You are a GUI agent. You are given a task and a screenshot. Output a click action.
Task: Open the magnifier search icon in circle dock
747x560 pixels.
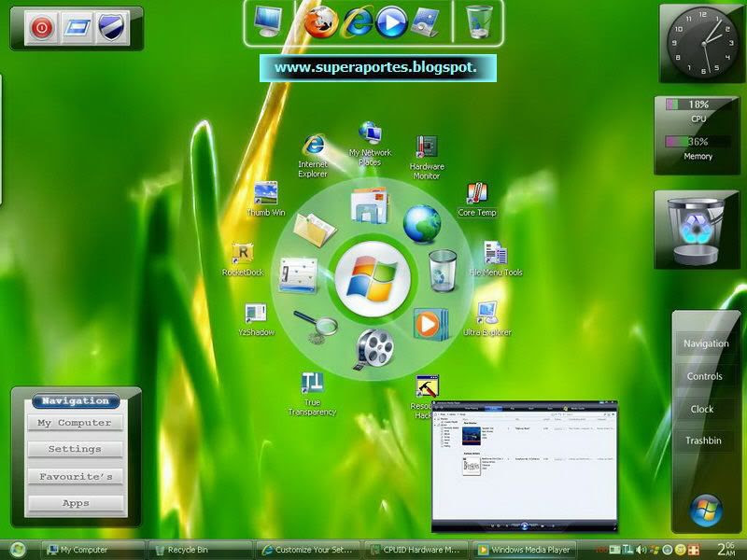[316, 327]
